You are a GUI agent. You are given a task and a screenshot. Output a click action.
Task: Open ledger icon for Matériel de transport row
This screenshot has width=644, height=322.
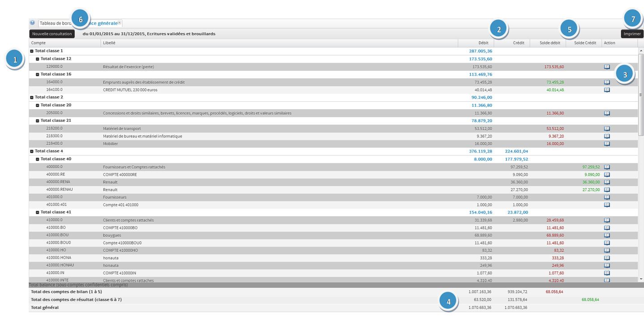(x=607, y=129)
